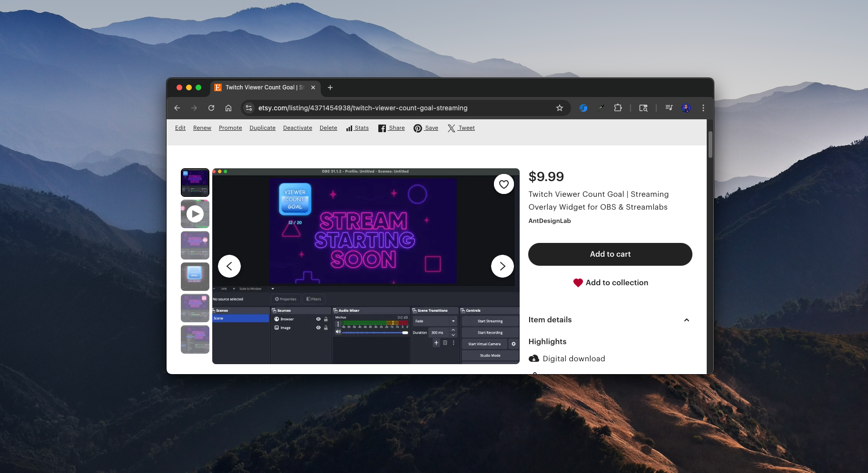
Task: Click the listing title text
Action: tap(599, 201)
